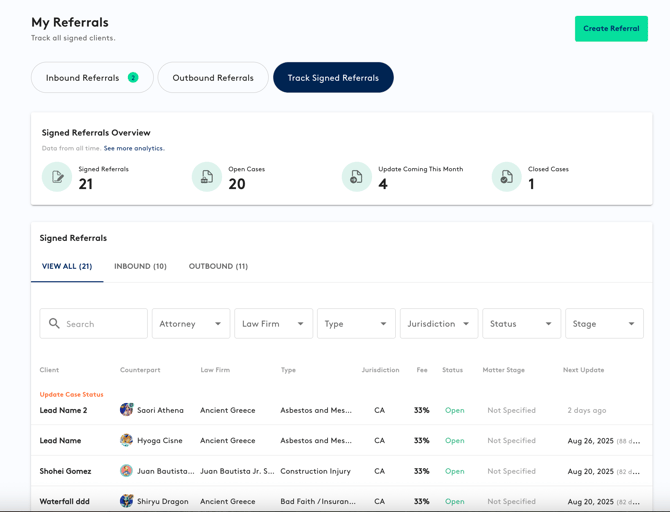Click the Signed Referrals pencil document icon
670x512 pixels.
[57, 177]
